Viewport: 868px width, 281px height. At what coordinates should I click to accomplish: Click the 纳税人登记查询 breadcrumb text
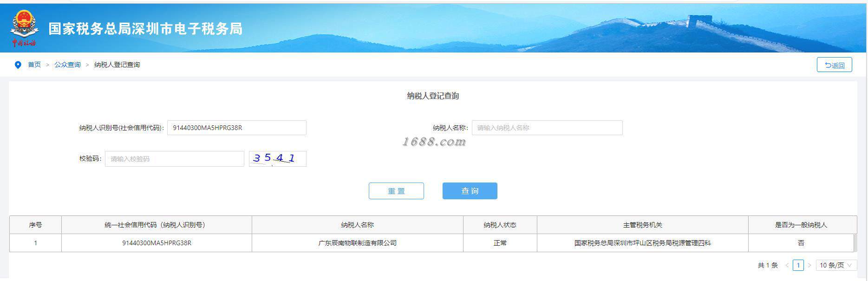[117, 65]
